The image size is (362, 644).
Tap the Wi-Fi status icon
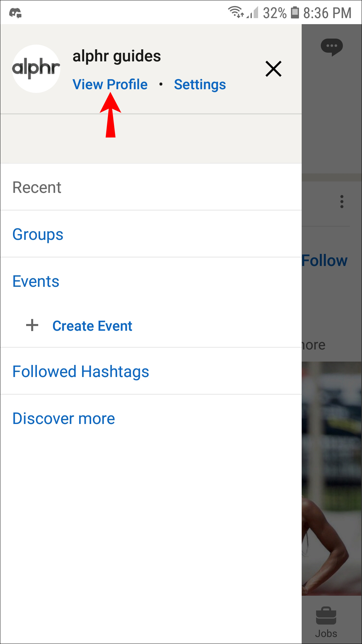tap(236, 12)
